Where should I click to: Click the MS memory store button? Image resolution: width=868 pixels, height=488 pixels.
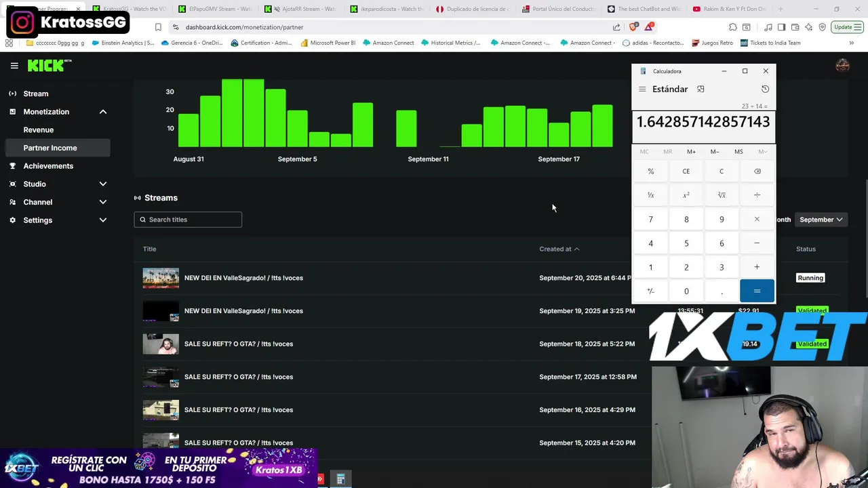738,152
